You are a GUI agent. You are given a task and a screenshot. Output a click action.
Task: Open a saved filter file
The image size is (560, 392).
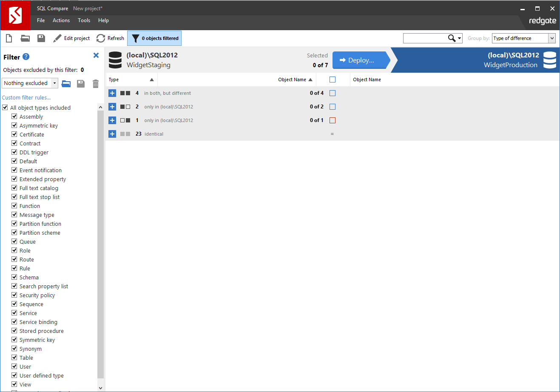point(66,84)
